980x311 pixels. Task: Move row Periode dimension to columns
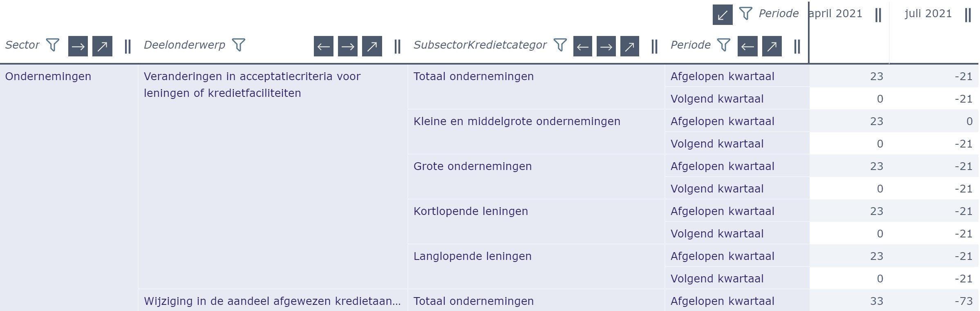coord(772,46)
